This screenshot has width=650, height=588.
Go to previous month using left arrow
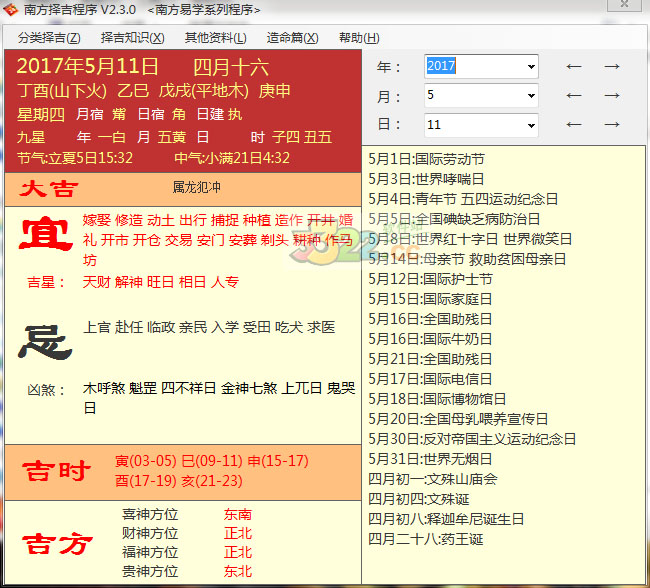[x=574, y=96]
